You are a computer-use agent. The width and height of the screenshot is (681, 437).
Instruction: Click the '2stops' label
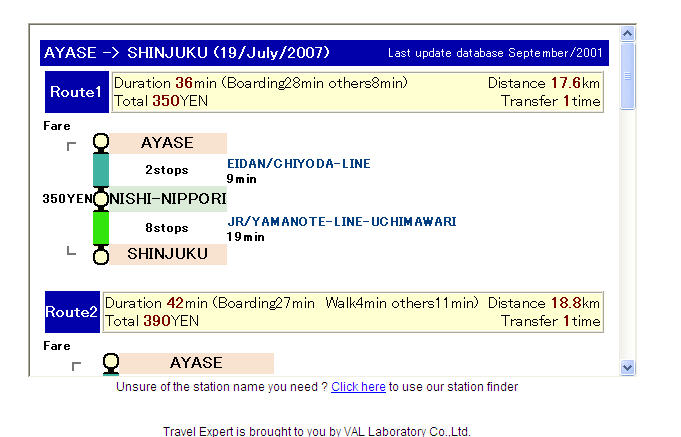tap(167, 170)
